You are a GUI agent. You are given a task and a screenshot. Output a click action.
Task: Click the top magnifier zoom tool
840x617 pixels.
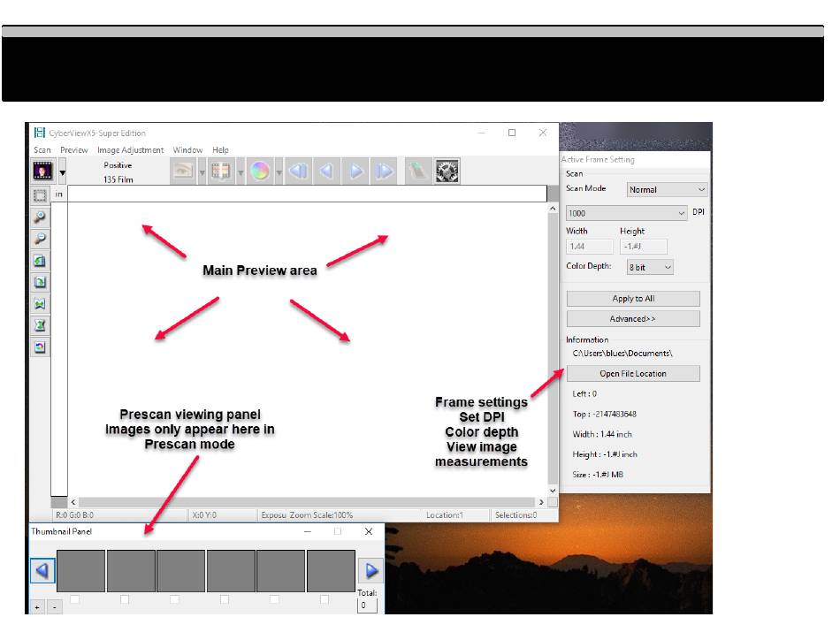click(x=40, y=217)
